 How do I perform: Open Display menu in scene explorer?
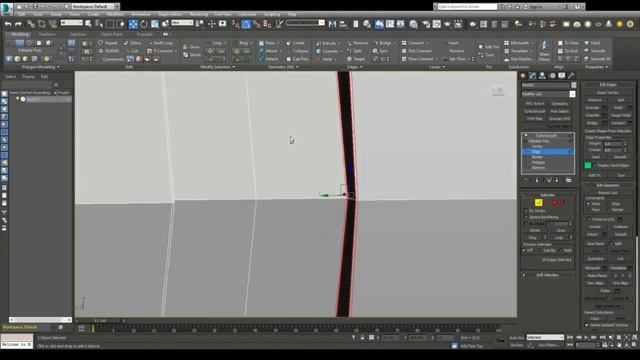(28, 76)
